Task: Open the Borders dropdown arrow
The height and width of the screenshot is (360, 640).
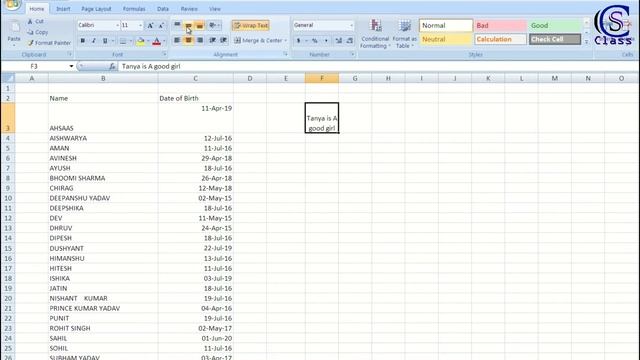Action: point(131,40)
